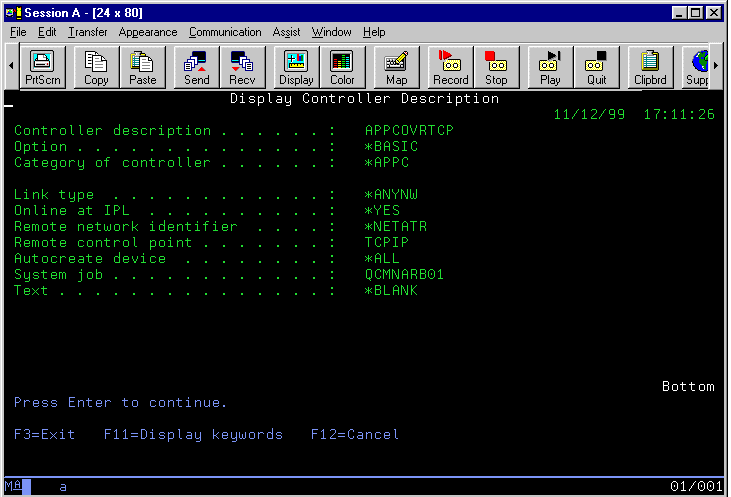Open the keyboard Map tool
Viewport: 731px width, 497px height.
(396, 68)
